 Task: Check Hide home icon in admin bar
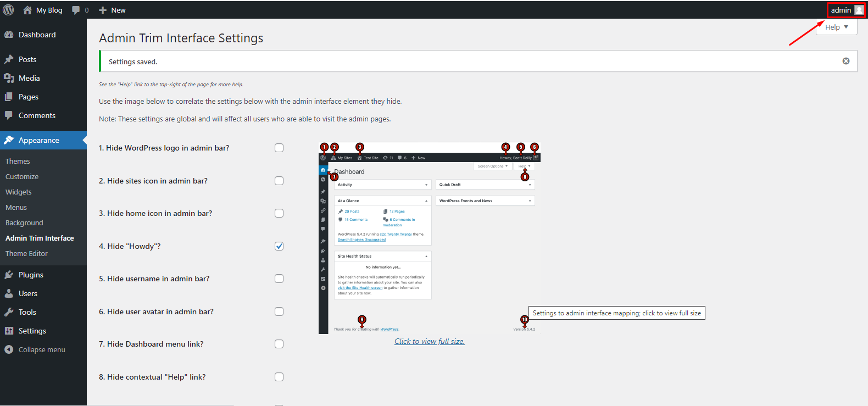(x=279, y=213)
